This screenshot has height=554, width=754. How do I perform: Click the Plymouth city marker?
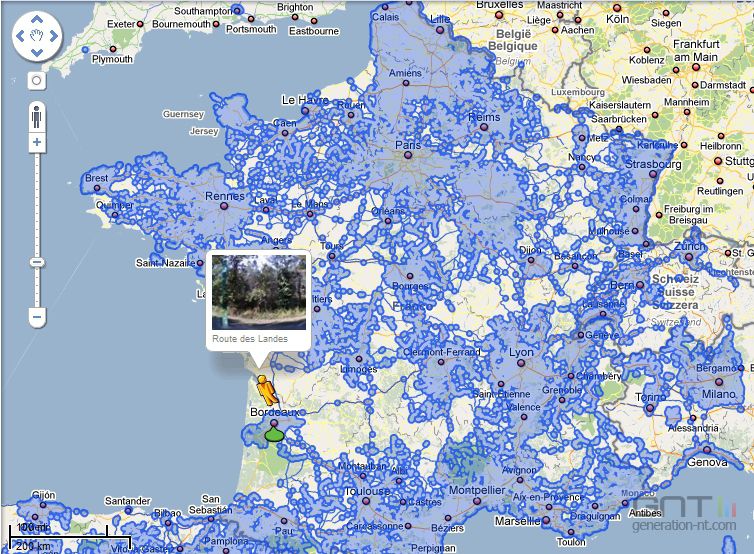pos(113,49)
